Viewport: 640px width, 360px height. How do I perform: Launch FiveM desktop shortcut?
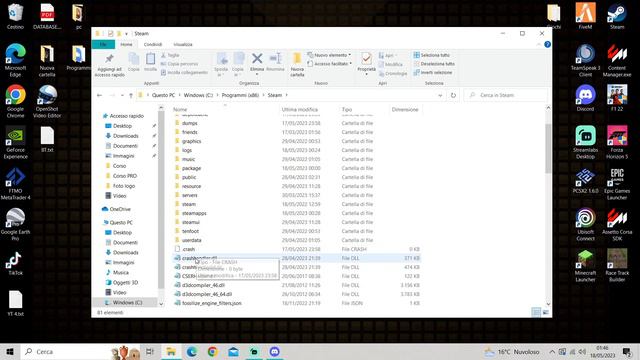click(585, 16)
